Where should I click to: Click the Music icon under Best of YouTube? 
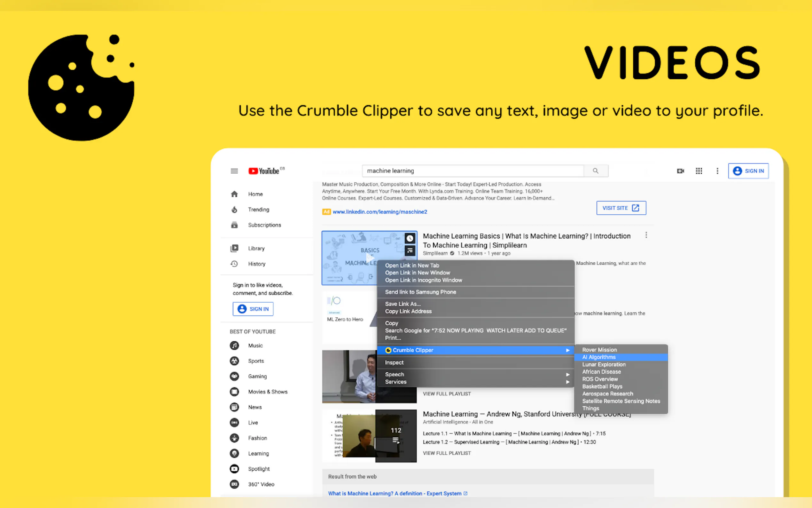tap(234, 345)
